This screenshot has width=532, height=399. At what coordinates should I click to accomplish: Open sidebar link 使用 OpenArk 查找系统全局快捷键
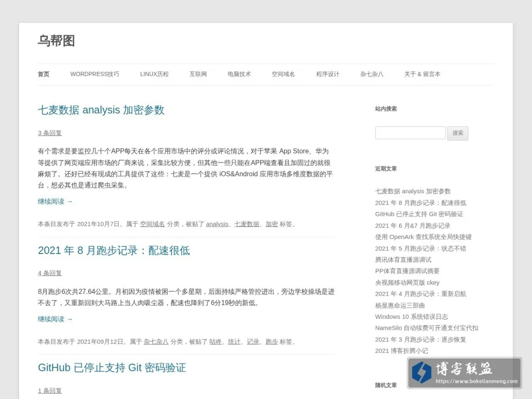423,237
